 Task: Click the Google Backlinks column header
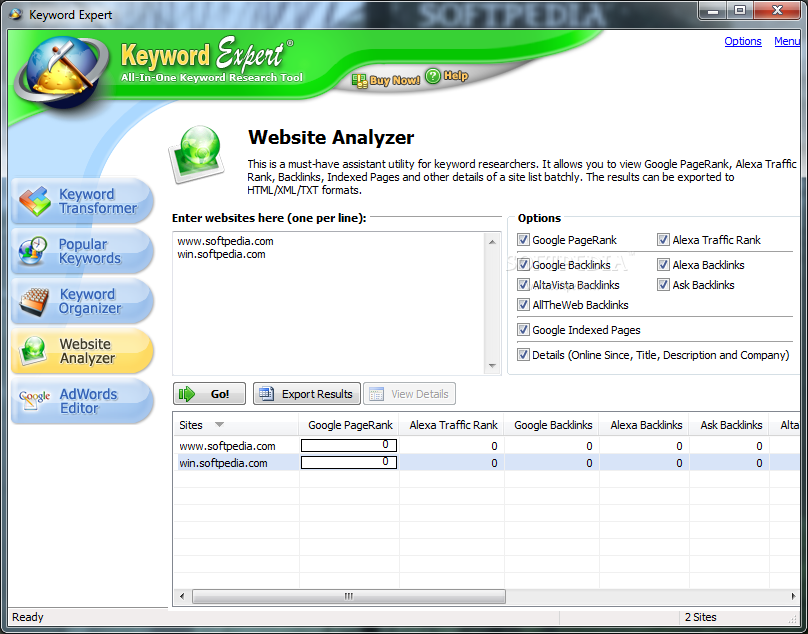click(552, 425)
